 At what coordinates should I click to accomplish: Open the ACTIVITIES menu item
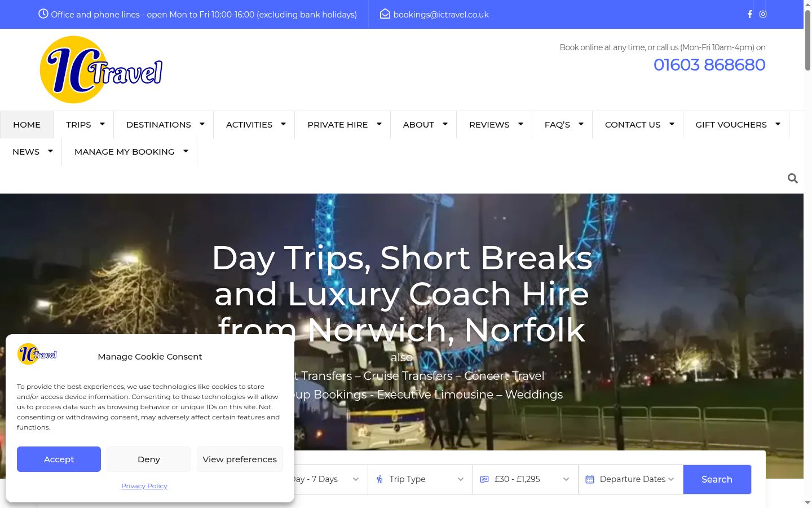click(249, 125)
